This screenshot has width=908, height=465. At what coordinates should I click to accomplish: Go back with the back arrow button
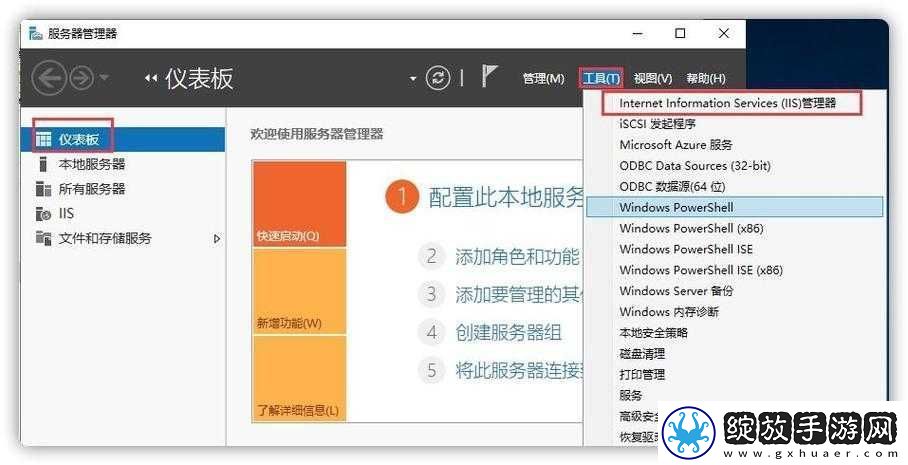[x=49, y=78]
